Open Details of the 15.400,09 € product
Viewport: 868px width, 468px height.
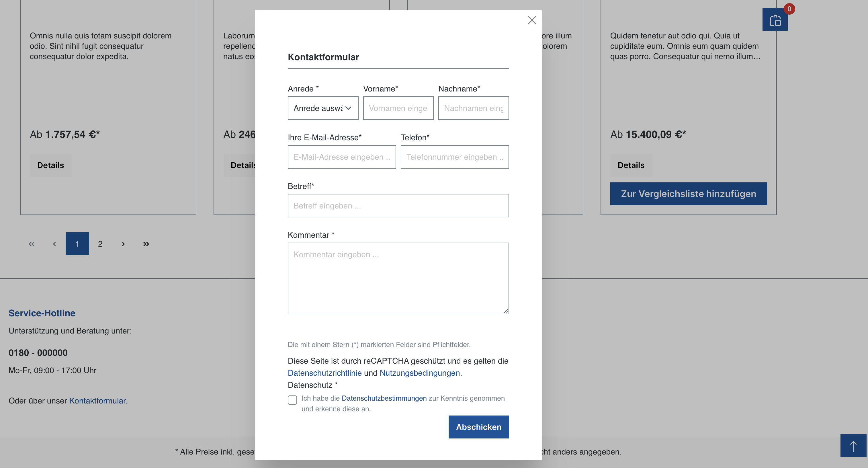(630, 165)
